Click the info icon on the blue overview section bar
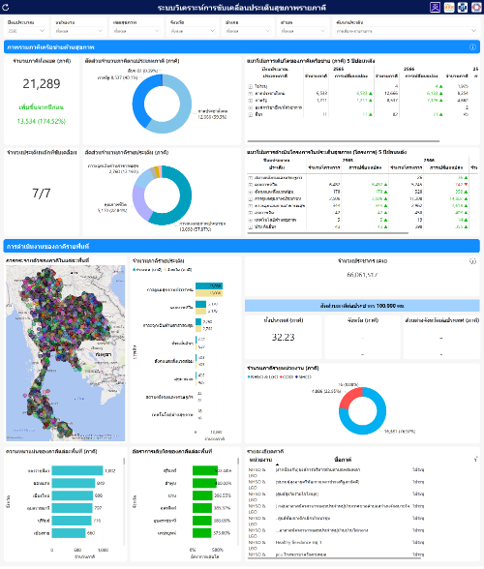The height and width of the screenshot is (569, 484). click(x=472, y=47)
